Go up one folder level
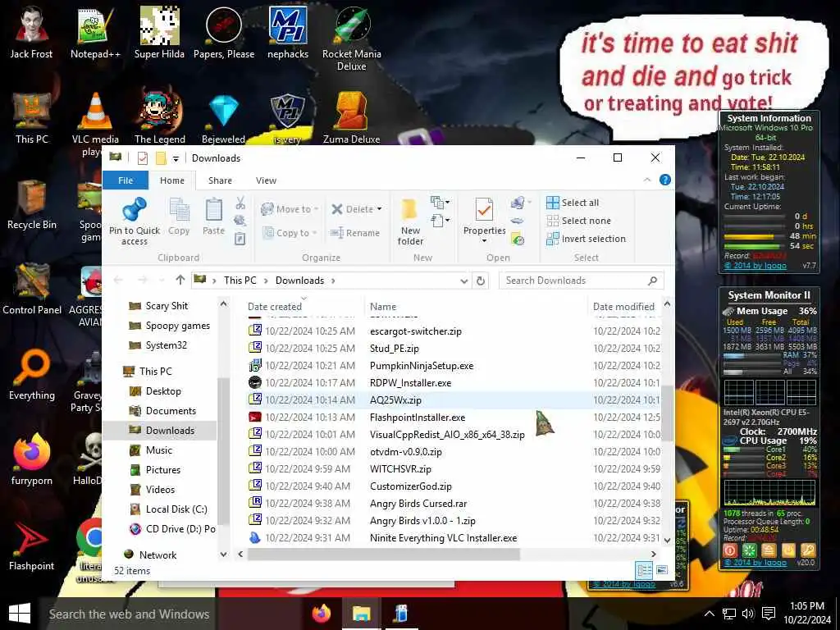 click(180, 281)
